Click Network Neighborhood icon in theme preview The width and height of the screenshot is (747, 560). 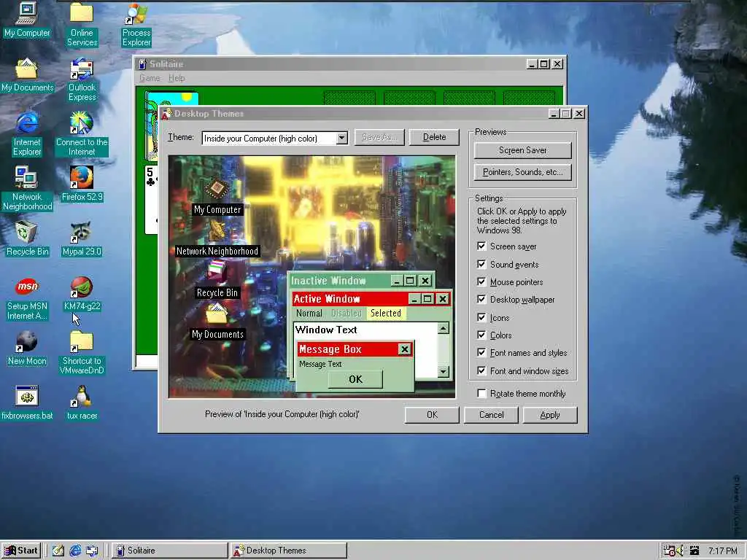(x=217, y=230)
